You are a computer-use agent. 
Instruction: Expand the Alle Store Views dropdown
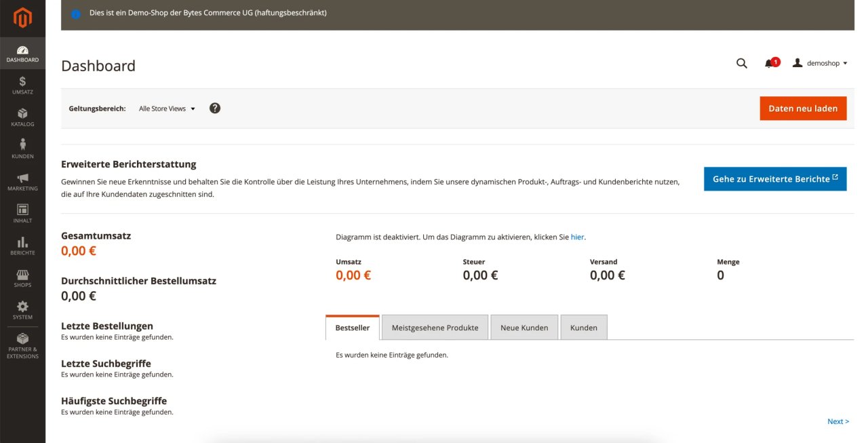pos(165,108)
